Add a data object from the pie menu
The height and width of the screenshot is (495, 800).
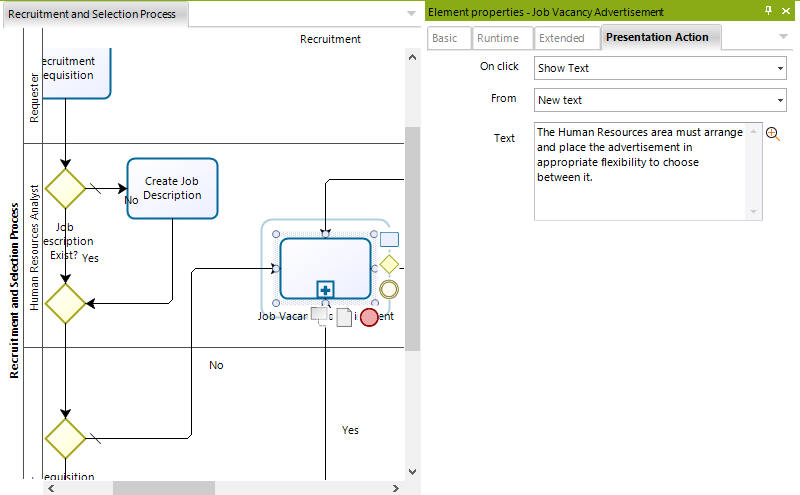click(344, 317)
